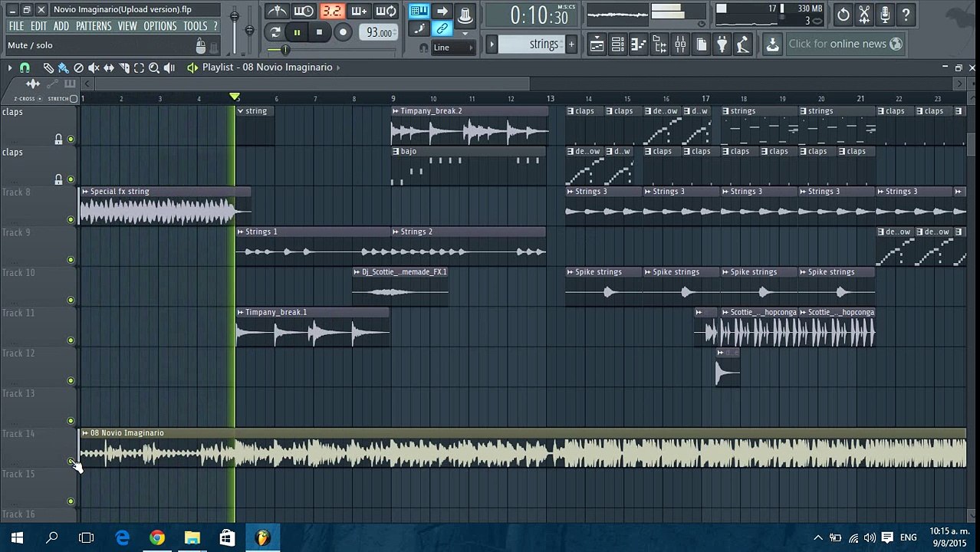This screenshot has height=552, width=980.
Task: Open the browser panel icon
Action: coord(659,44)
